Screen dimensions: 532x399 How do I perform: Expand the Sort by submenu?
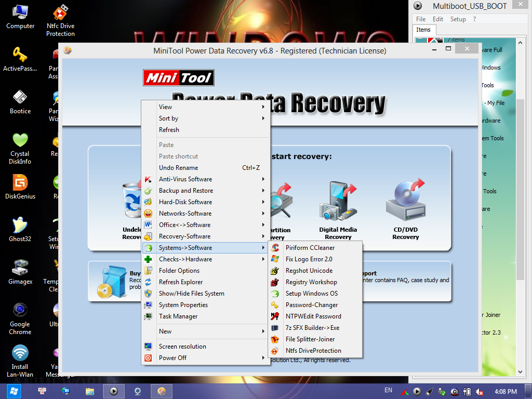[206, 118]
